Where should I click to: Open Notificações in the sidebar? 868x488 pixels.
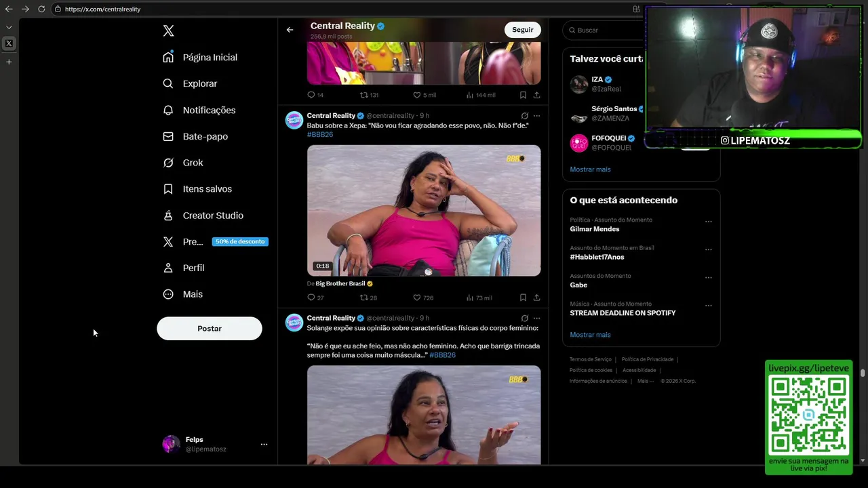click(x=199, y=110)
